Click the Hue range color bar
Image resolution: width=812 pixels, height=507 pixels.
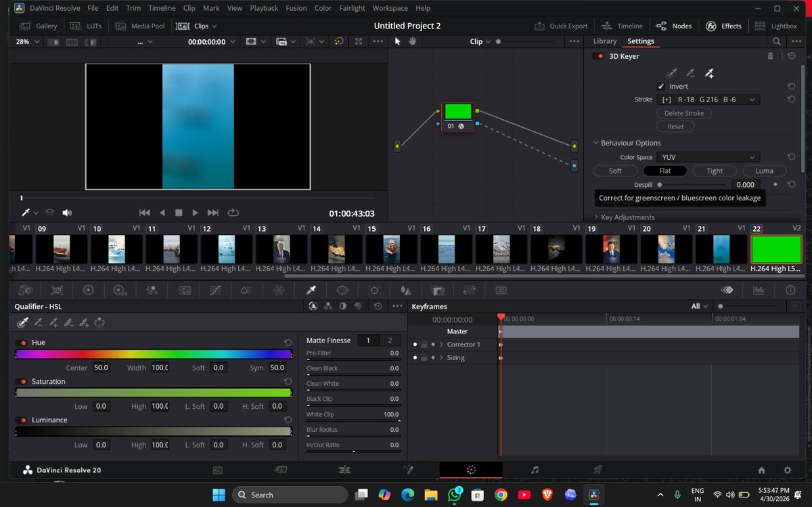click(154, 354)
